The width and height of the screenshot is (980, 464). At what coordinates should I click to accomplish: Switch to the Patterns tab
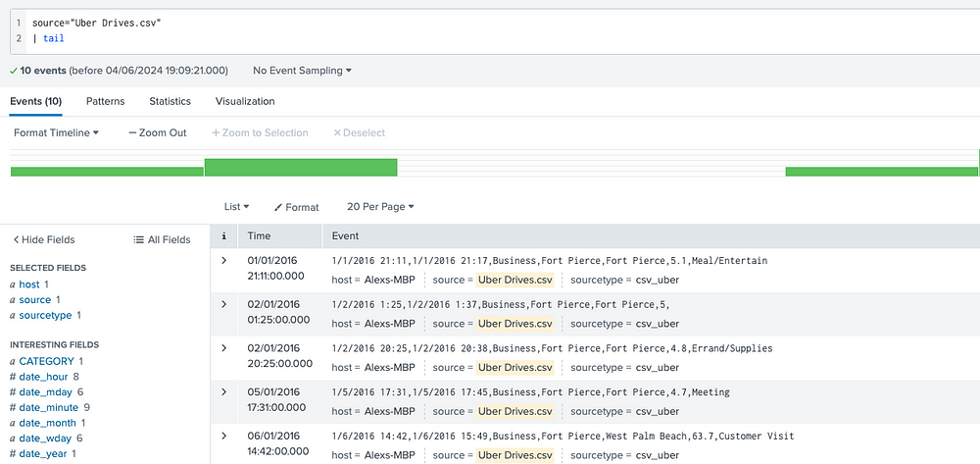click(x=105, y=101)
